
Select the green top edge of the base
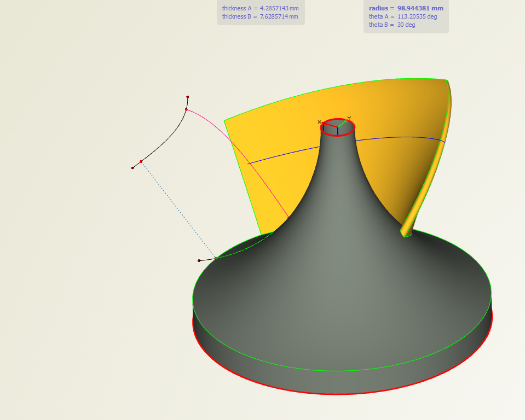click(x=338, y=371)
